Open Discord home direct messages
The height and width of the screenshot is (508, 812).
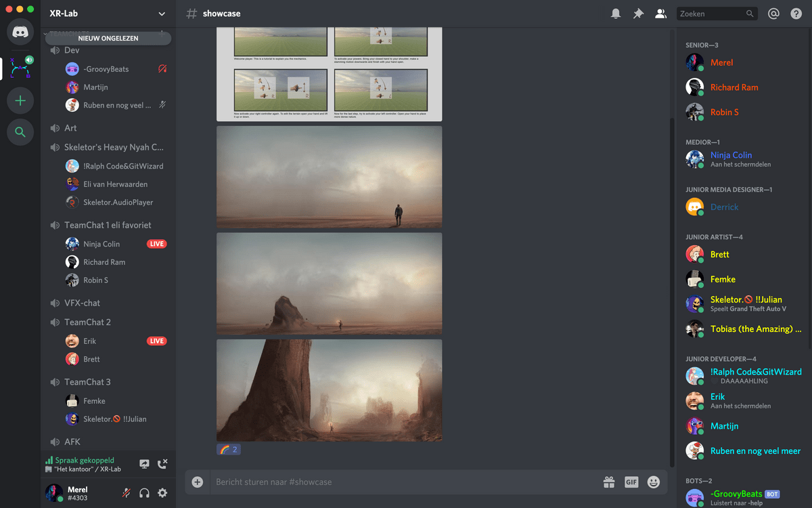click(x=20, y=32)
